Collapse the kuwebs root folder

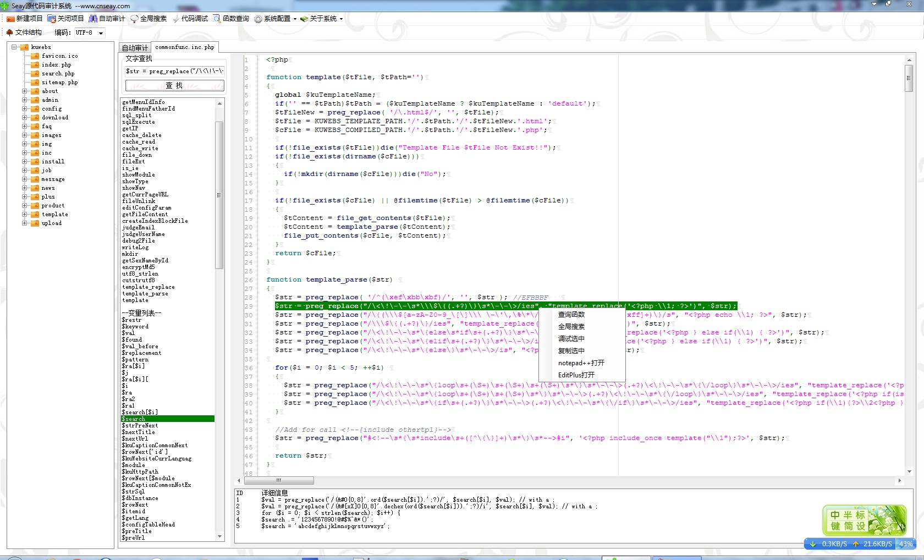[x=14, y=47]
